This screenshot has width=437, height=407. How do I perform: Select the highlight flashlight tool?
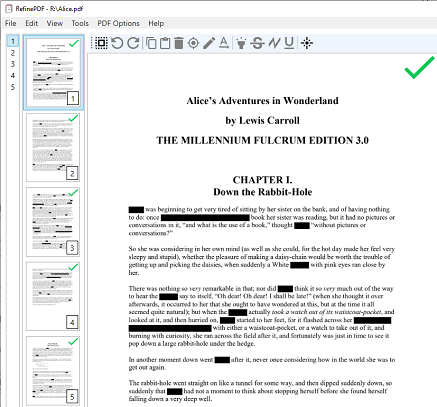(x=241, y=43)
